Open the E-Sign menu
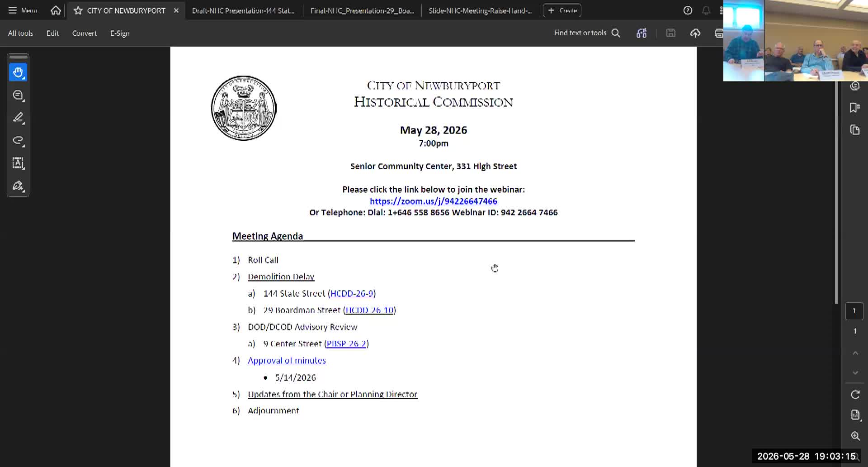Screen dimensions: 868x467 (120, 33)
